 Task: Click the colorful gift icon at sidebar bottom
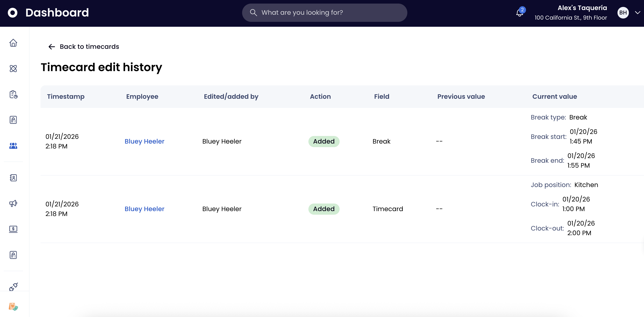coord(13,307)
